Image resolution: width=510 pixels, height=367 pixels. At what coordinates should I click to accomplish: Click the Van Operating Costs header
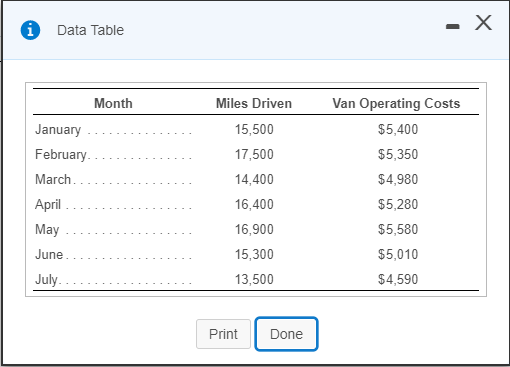point(396,104)
